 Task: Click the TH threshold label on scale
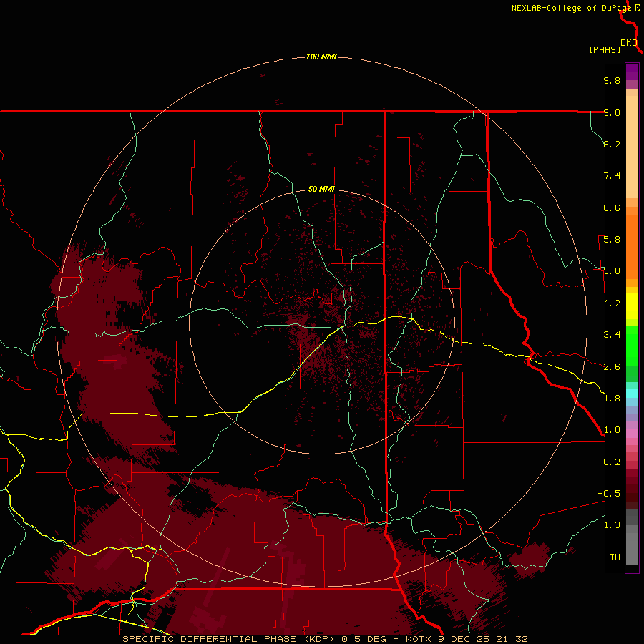coord(615,557)
